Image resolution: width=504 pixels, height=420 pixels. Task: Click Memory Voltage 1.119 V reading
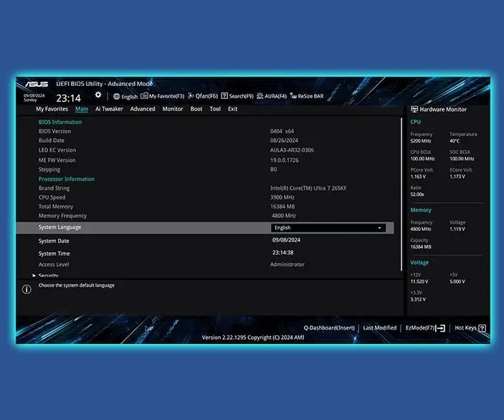click(x=457, y=229)
